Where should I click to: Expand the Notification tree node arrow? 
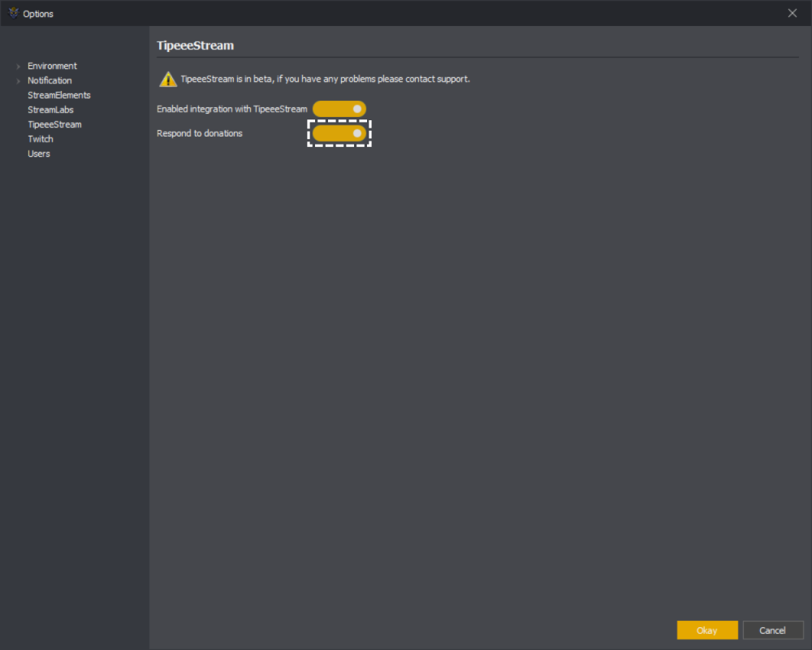coord(19,81)
